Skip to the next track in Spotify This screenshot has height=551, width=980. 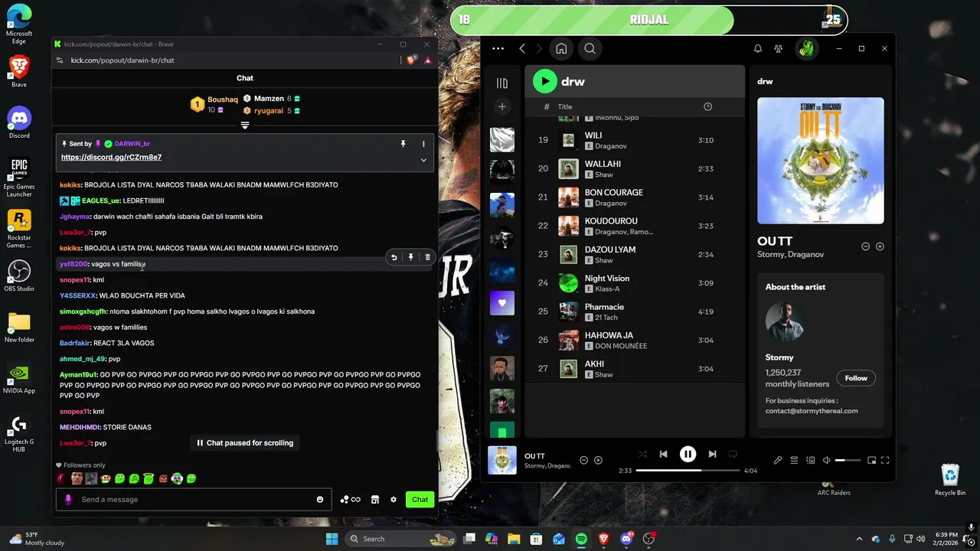[x=712, y=454]
